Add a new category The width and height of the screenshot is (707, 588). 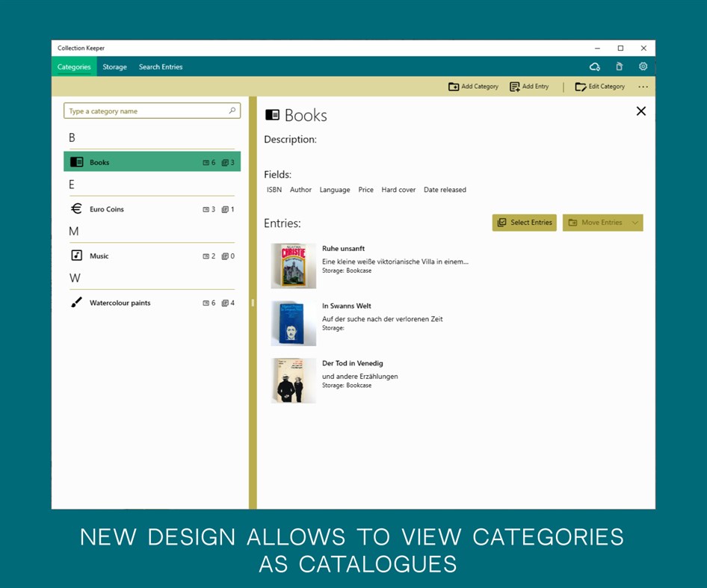click(x=473, y=87)
